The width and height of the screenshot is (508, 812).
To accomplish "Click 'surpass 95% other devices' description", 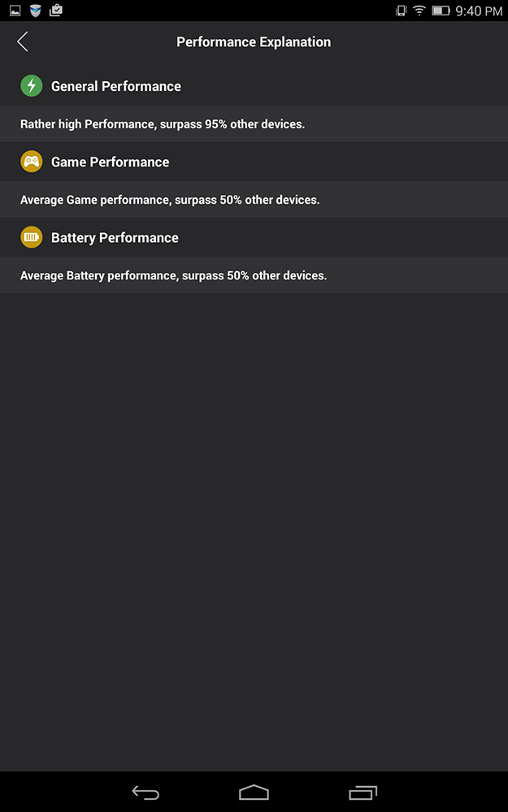I will (232, 124).
